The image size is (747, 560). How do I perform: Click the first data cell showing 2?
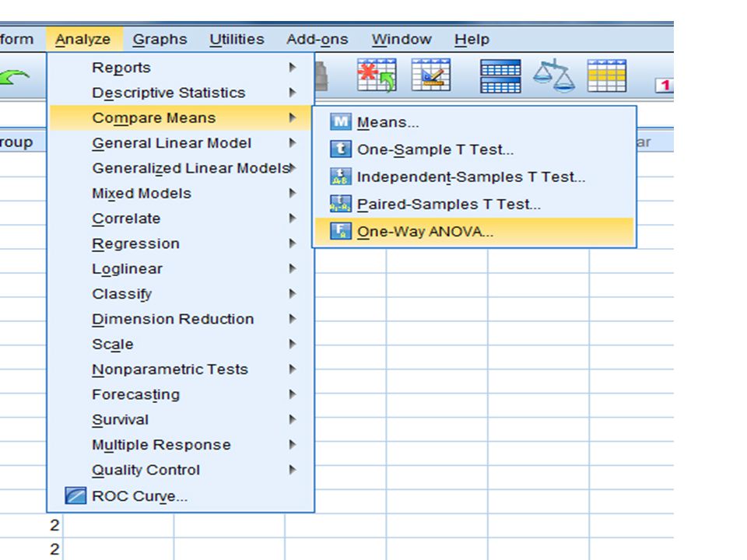coord(31,525)
